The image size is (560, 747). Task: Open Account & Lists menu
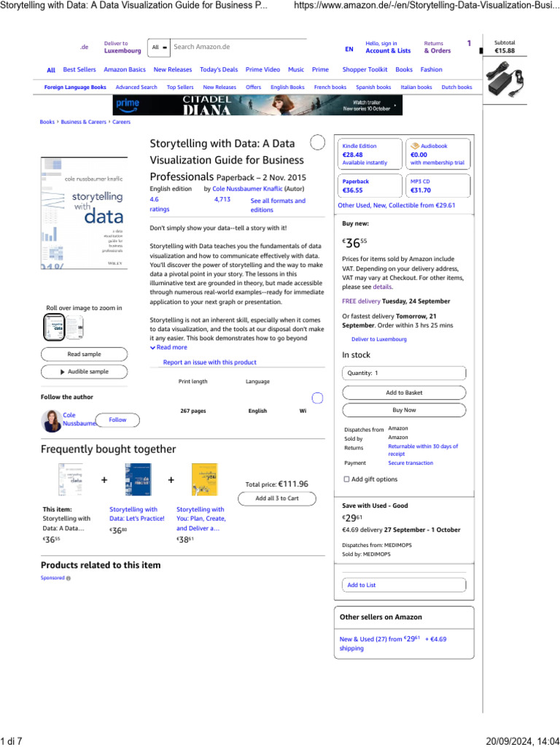coord(388,47)
